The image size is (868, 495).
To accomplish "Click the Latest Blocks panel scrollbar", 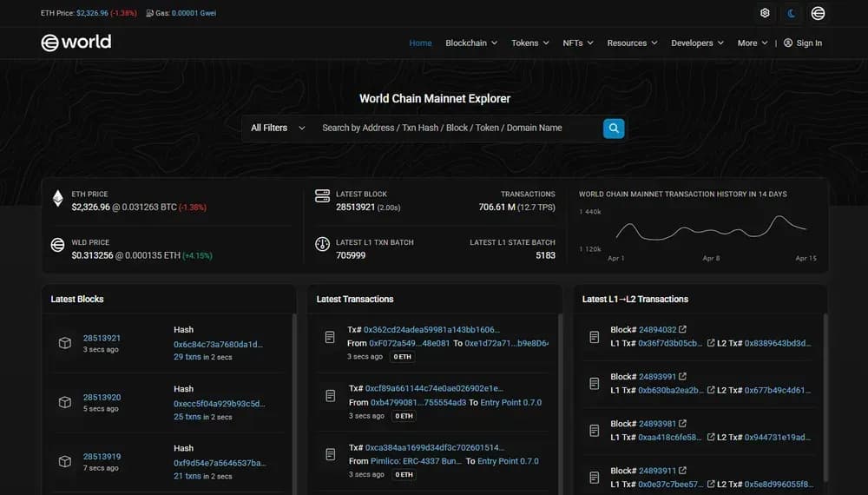I will 294,404.
